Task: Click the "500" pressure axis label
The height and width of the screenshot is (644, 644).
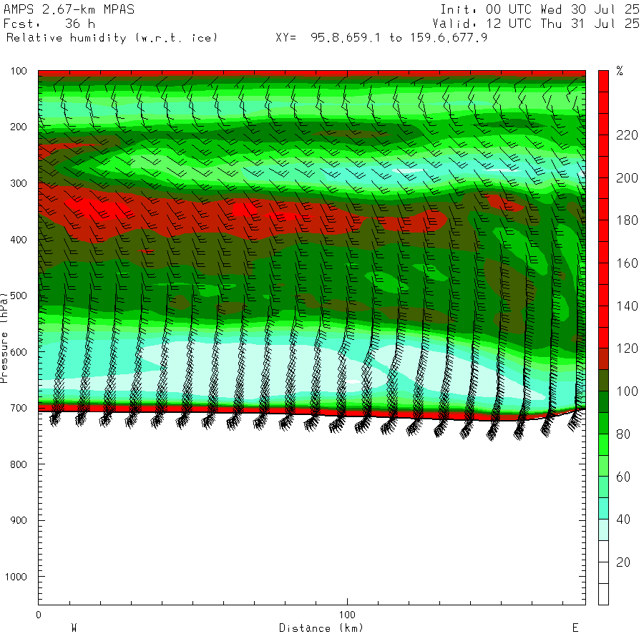Action: pyautogui.click(x=19, y=296)
